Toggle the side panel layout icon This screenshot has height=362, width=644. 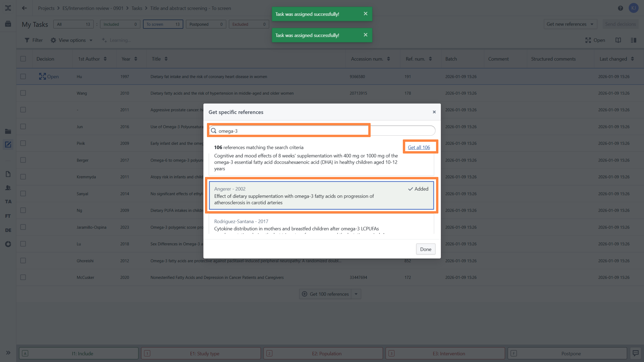coord(633,40)
